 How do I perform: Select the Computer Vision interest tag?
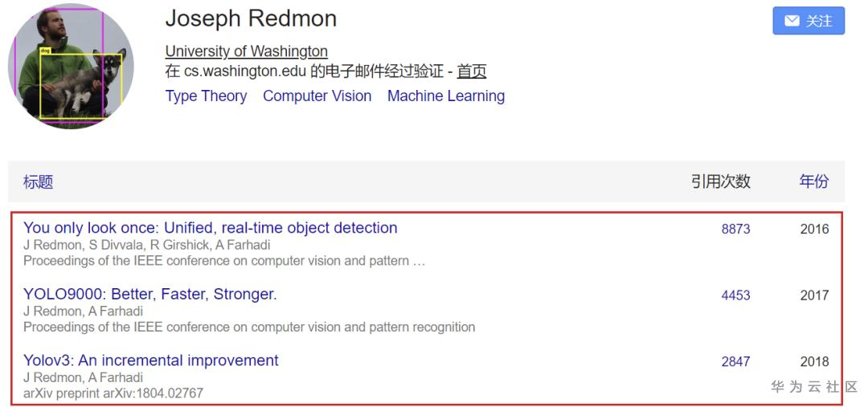317,96
